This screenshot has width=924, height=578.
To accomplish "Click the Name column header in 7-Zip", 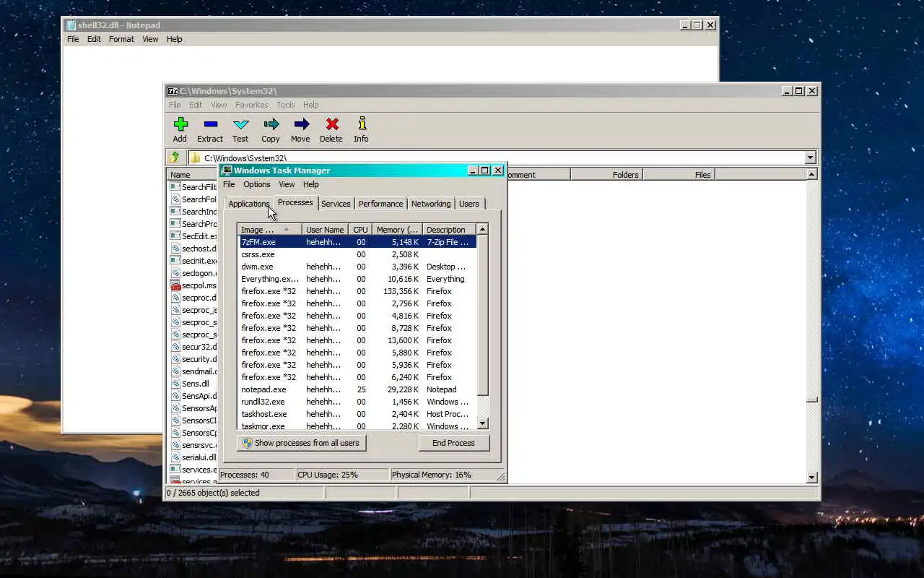I will [193, 174].
